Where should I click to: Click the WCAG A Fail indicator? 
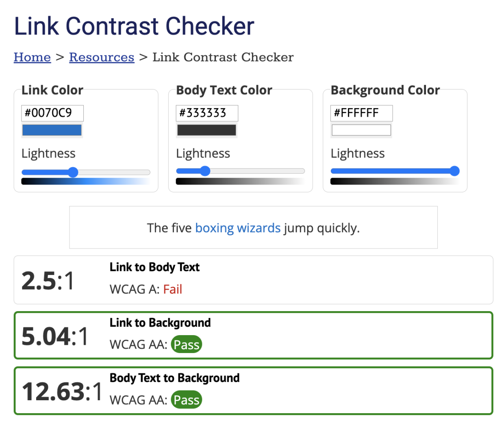(x=173, y=289)
